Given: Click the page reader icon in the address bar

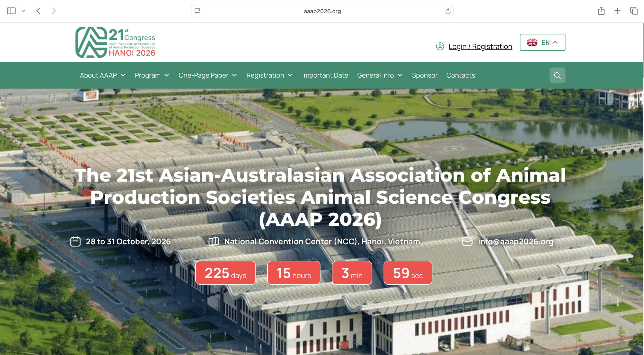Looking at the screenshot, I should tap(197, 11).
